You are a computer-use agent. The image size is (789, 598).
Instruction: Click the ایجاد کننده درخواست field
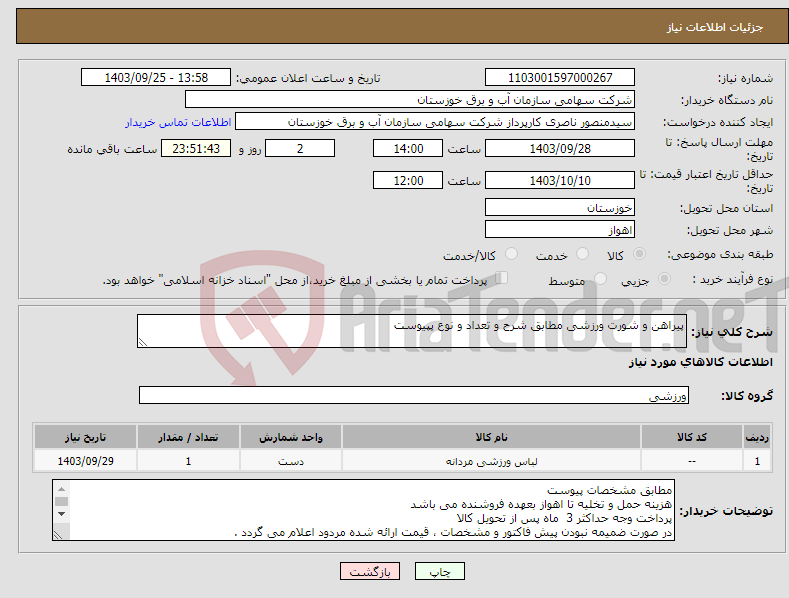pyautogui.click(x=435, y=122)
